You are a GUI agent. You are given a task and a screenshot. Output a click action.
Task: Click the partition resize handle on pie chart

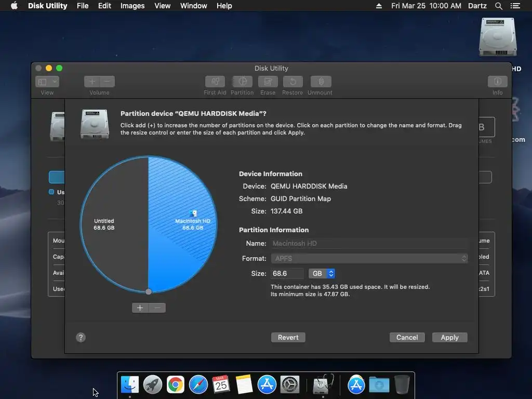pyautogui.click(x=148, y=291)
